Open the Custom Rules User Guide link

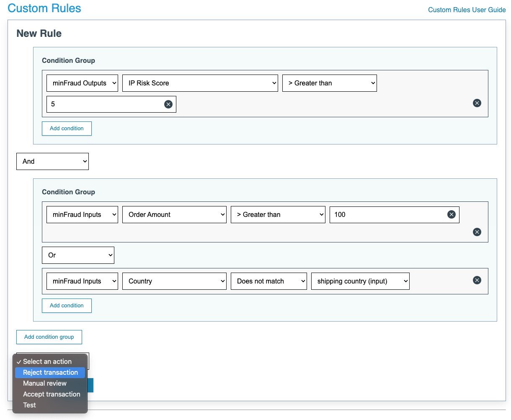(x=467, y=10)
